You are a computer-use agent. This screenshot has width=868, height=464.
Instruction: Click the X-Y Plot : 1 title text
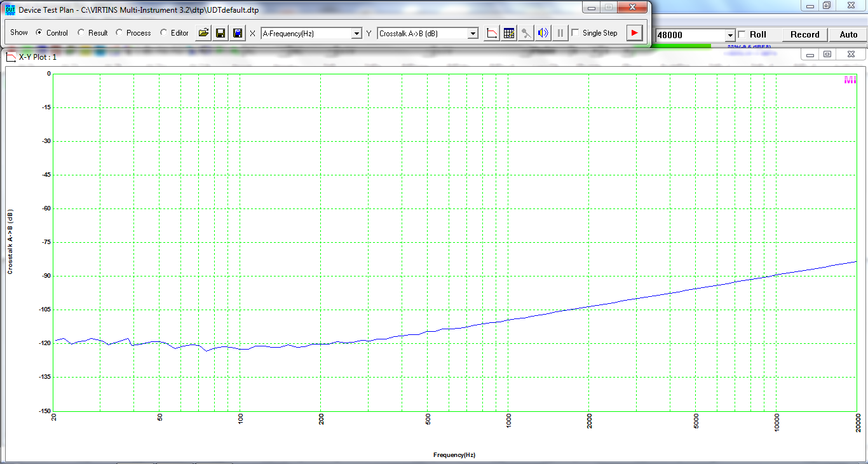(x=37, y=57)
